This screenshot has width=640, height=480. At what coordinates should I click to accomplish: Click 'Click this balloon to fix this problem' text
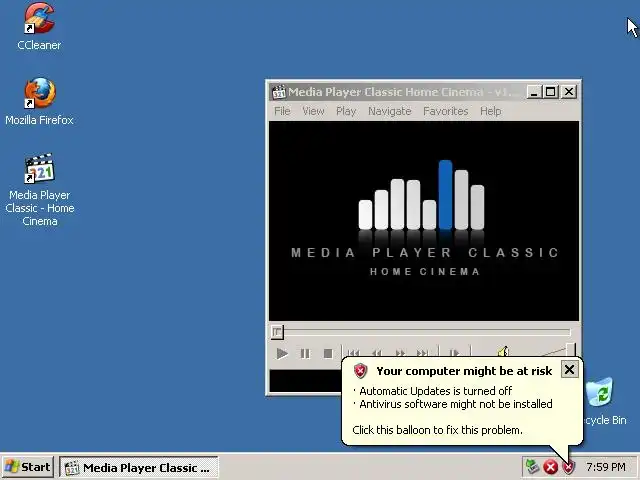[437, 430]
